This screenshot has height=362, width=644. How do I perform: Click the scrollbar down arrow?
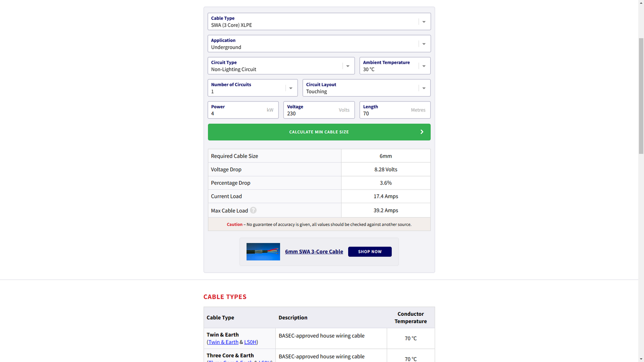tap(641, 359)
